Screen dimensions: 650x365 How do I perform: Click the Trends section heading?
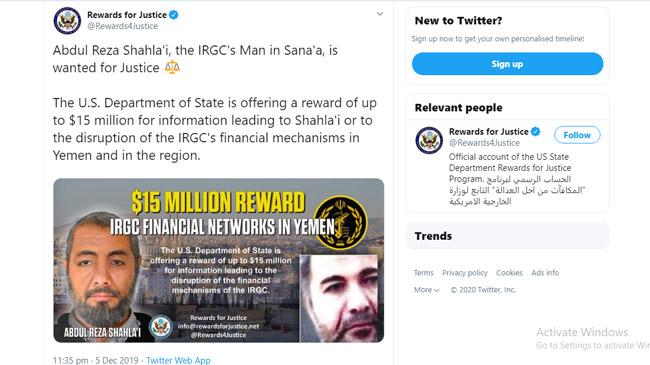coord(433,236)
